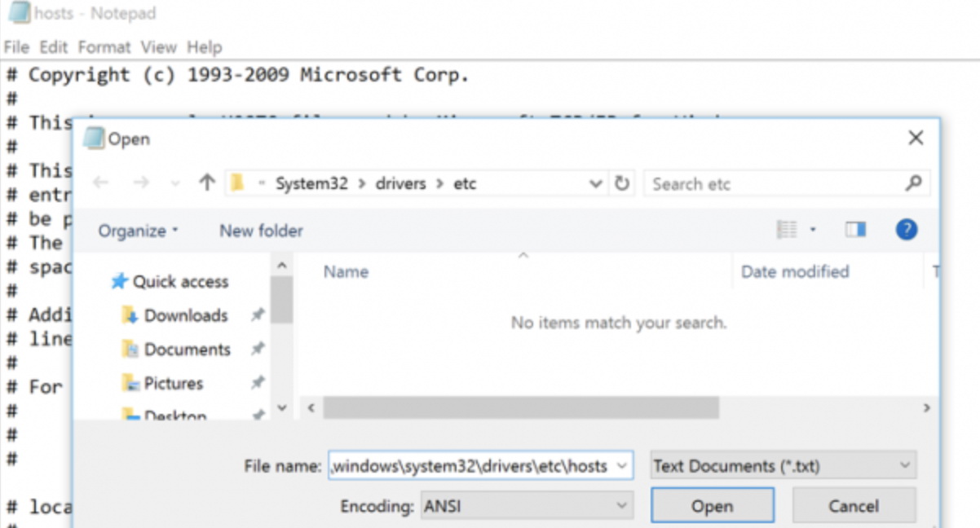Open the Help question mark icon
The image size is (980, 528).
click(906, 231)
